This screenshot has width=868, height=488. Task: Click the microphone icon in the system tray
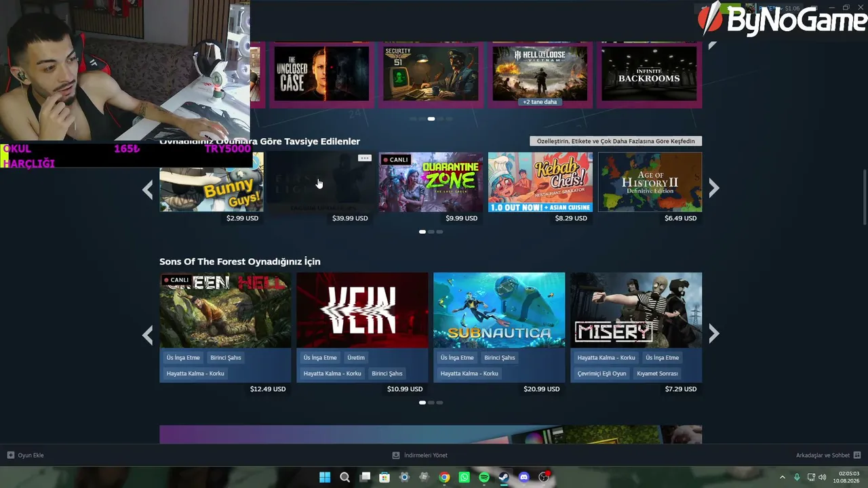click(x=797, y=477)
